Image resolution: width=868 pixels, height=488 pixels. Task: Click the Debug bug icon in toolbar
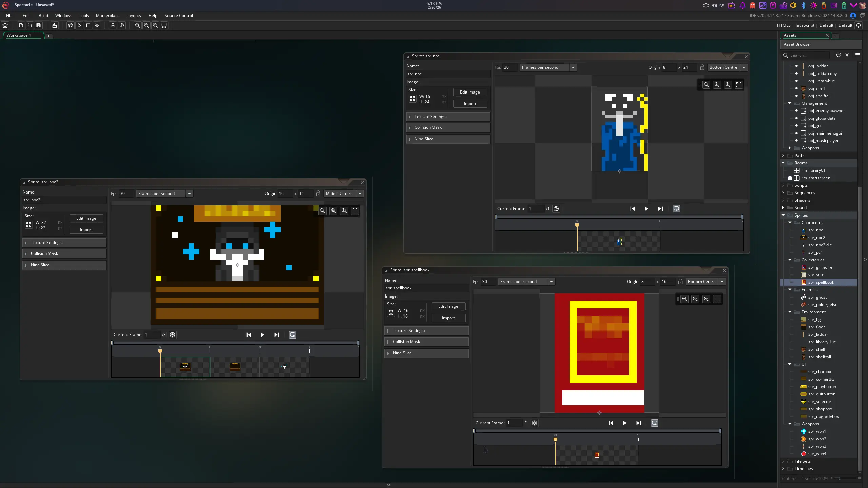click(70, 25)
